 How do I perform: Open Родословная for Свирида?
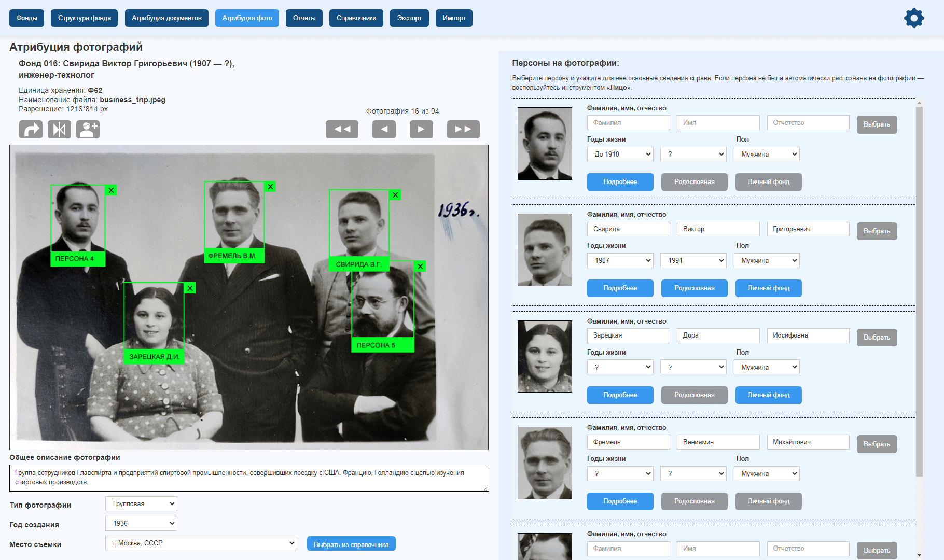[695, 288]
